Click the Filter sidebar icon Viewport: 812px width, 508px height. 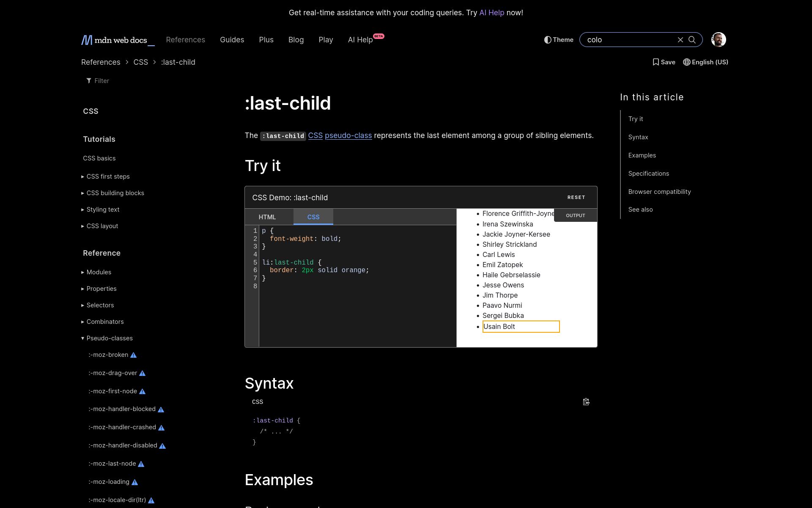click(x=89, y=80)
